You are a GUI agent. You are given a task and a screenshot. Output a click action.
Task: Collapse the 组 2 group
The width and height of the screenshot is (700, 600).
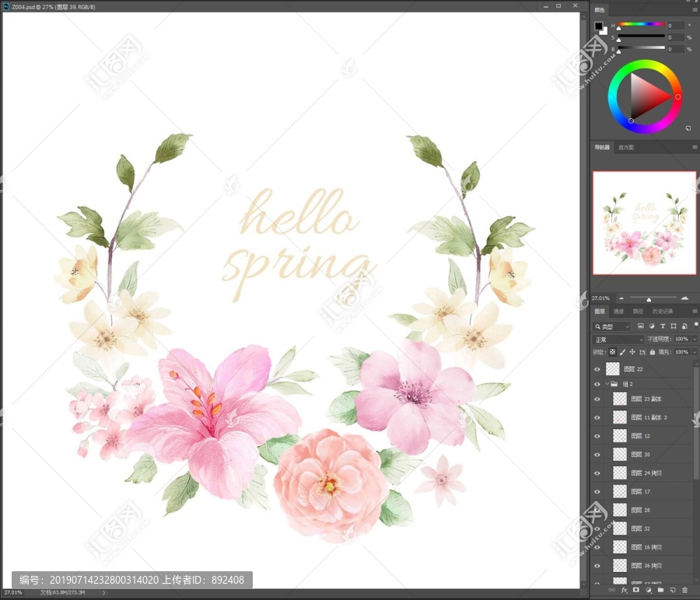[x=607, y=384]
